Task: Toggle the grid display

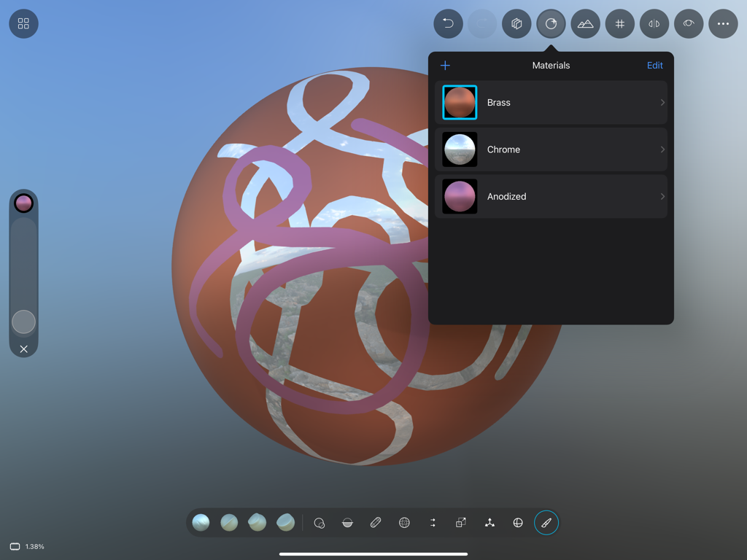Action: click(x=619, y=23)
